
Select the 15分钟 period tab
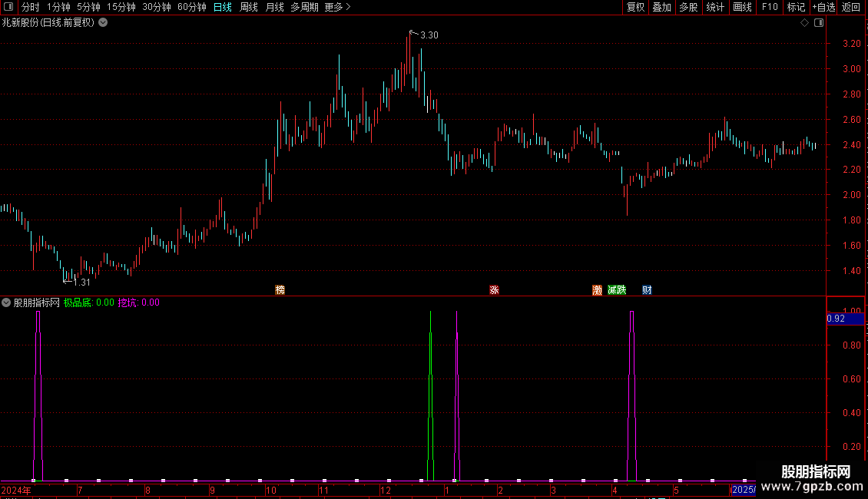[x=121, y=7]
